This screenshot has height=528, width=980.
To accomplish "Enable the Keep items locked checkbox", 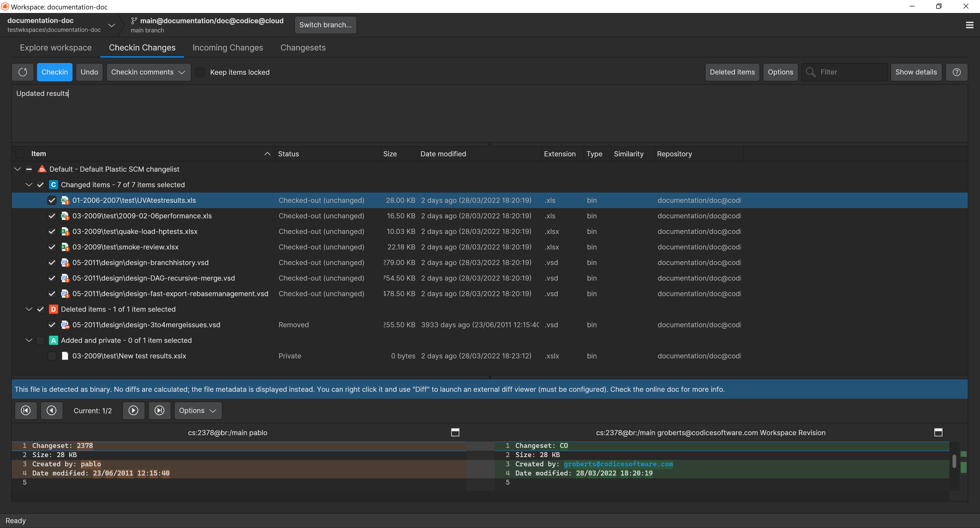I will (x=200, y=72).
